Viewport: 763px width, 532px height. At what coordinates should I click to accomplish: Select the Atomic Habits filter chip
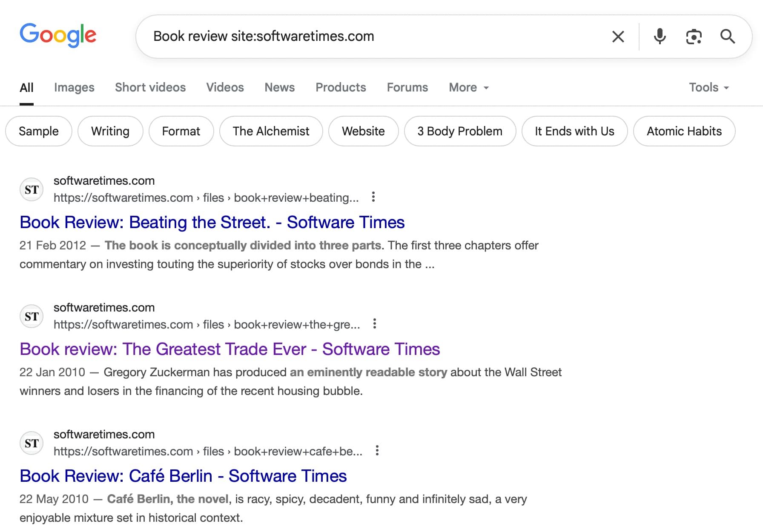[684, 131]
